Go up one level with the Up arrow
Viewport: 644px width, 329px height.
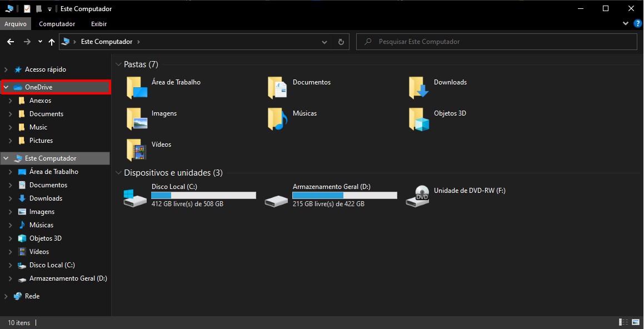tap(51, 42)
